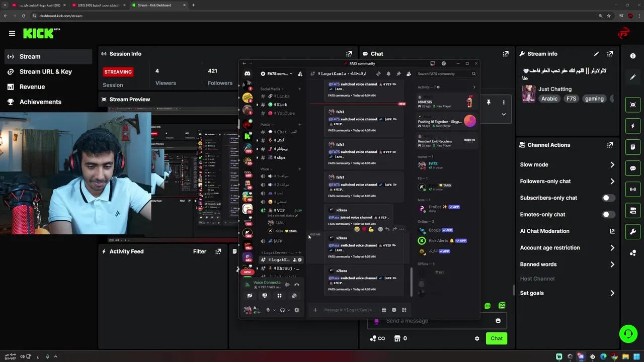The height and width of the screenshot is (362, 644).
Task: Open Discord gift icon in message bar
Action: pos(384,310)
